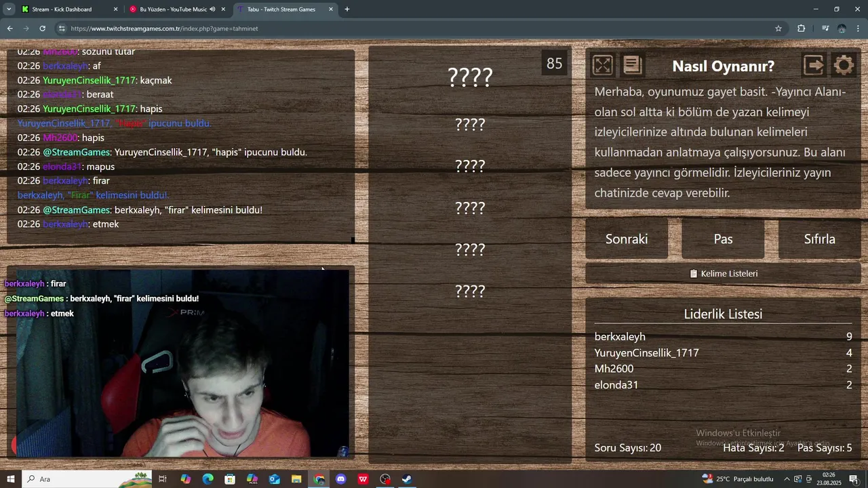Select the large hidden main word ????

pyautogui.click(x=470, y=77)
